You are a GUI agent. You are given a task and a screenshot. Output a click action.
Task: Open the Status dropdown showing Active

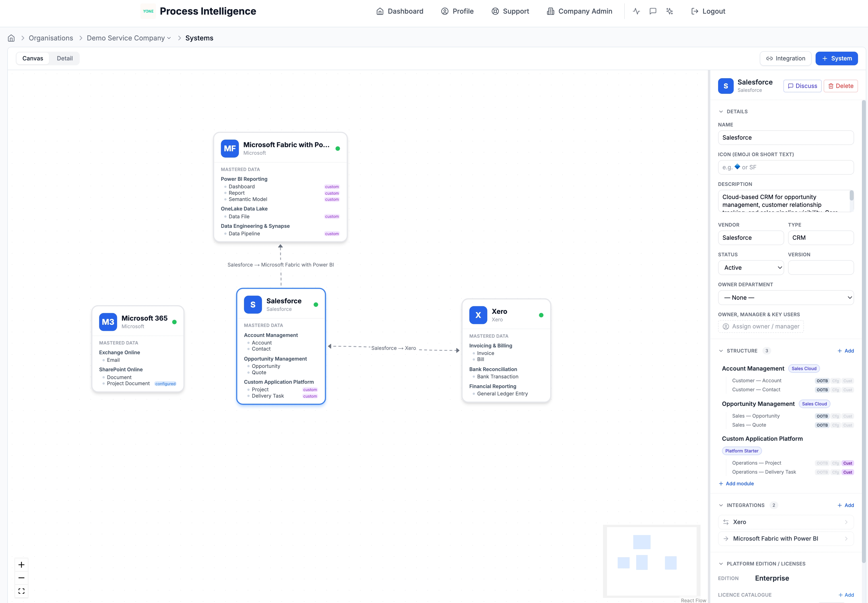click(x=751, y=268)
